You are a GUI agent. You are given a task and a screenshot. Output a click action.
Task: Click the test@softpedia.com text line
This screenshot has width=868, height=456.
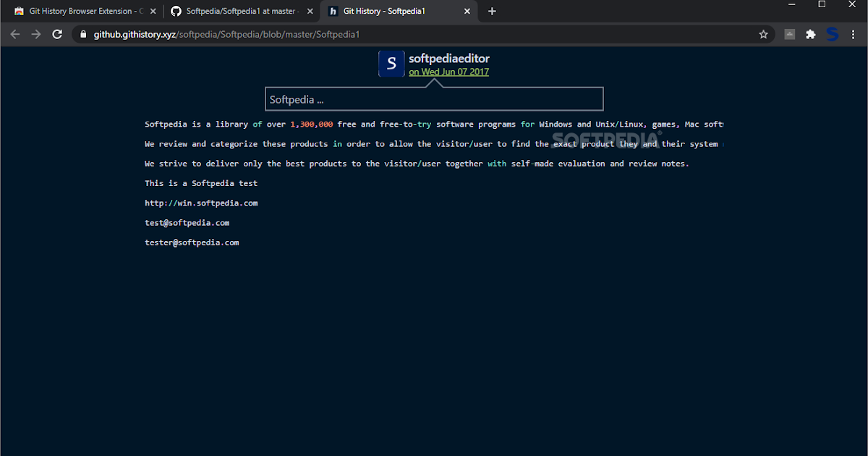pos(187,223)
